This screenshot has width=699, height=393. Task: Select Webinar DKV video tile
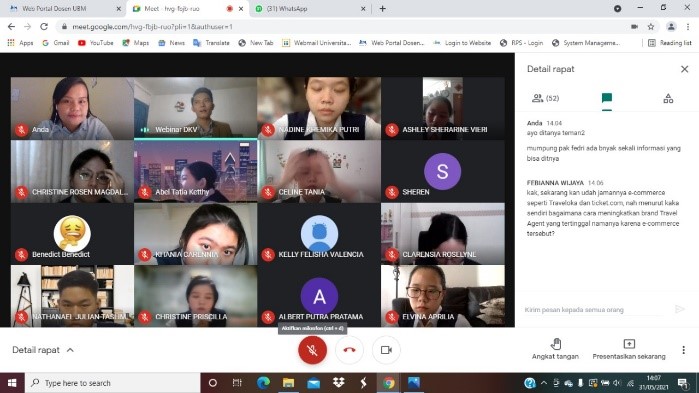pyautogui.click(x=195, y=108)
